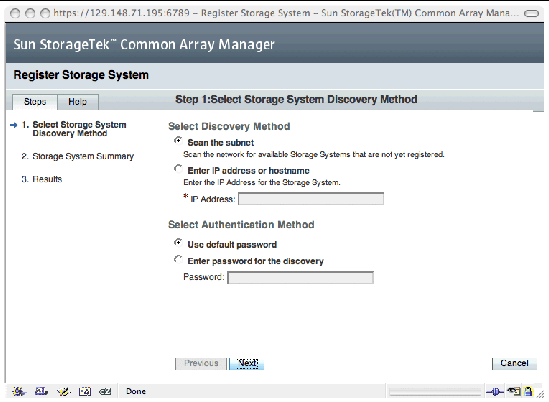Click the 'Scan the network for available Storage Systems' description
The height and width of the screenshot is (402, 549).
point(314,154)
